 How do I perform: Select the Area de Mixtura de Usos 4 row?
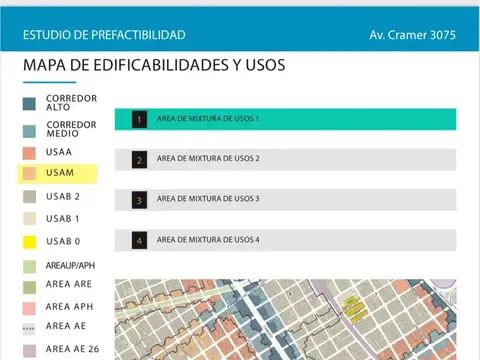(x=285, y=240)
